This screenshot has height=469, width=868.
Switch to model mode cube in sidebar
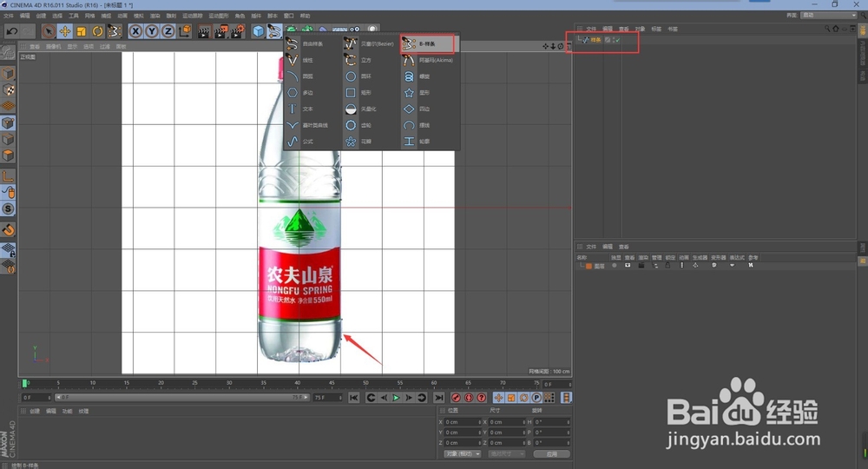click(x=8, y=74)
